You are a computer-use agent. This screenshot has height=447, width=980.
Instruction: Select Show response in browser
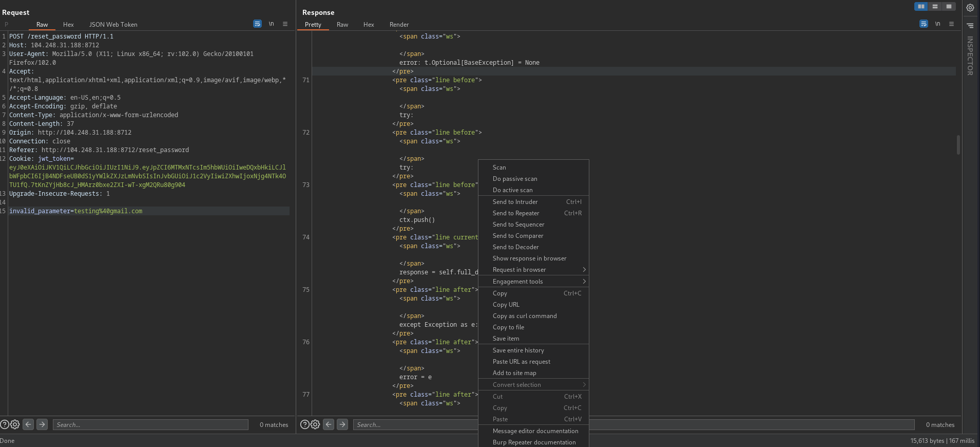(x=533, y=258)
